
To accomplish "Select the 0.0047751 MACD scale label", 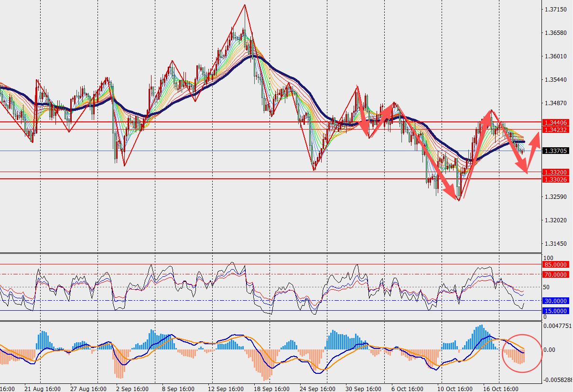I will [557, 326].
